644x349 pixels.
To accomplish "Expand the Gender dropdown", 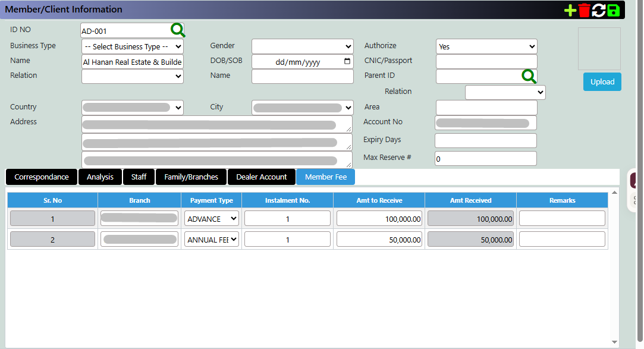I will click(x=302, y=46).
